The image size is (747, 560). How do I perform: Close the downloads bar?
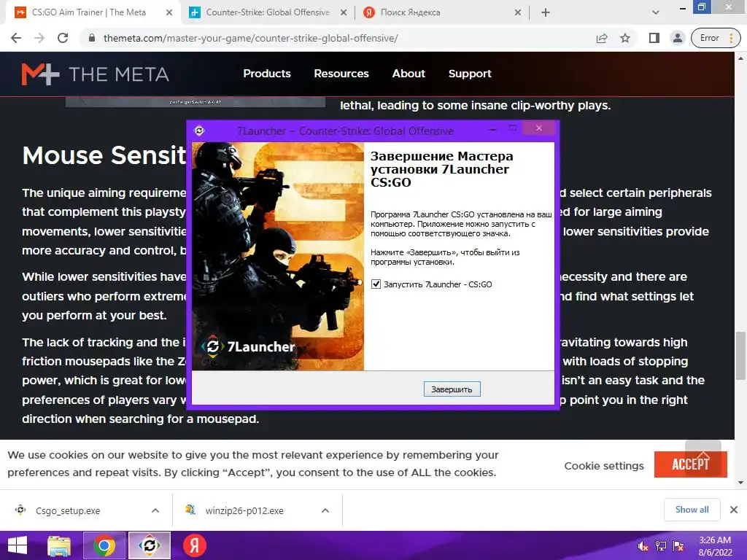point(734,510)
